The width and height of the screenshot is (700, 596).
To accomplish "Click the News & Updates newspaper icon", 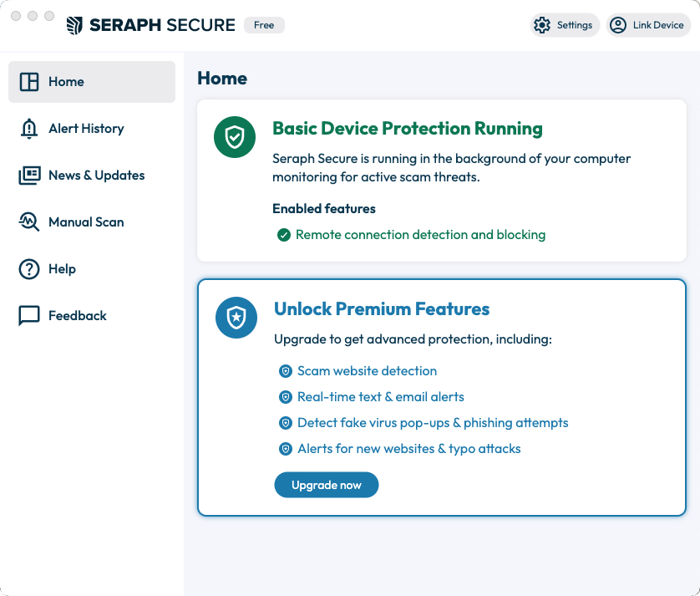I will 29,176.
